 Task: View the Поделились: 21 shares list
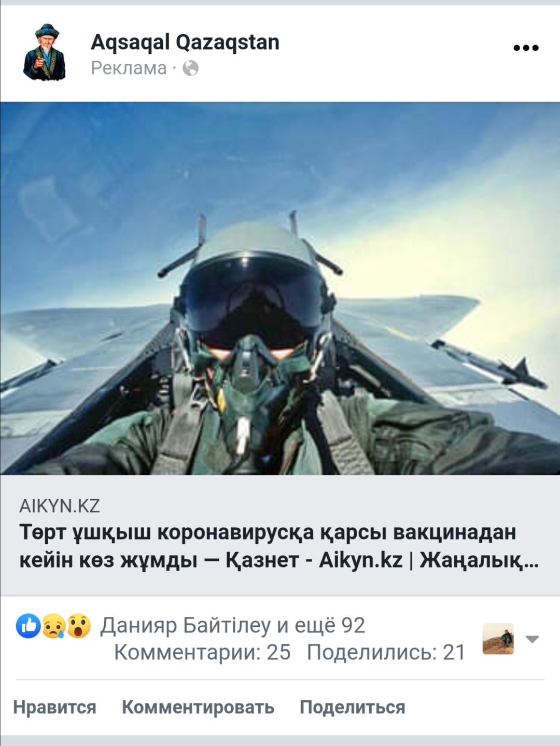pyautogui.click(x=386, y=652)
